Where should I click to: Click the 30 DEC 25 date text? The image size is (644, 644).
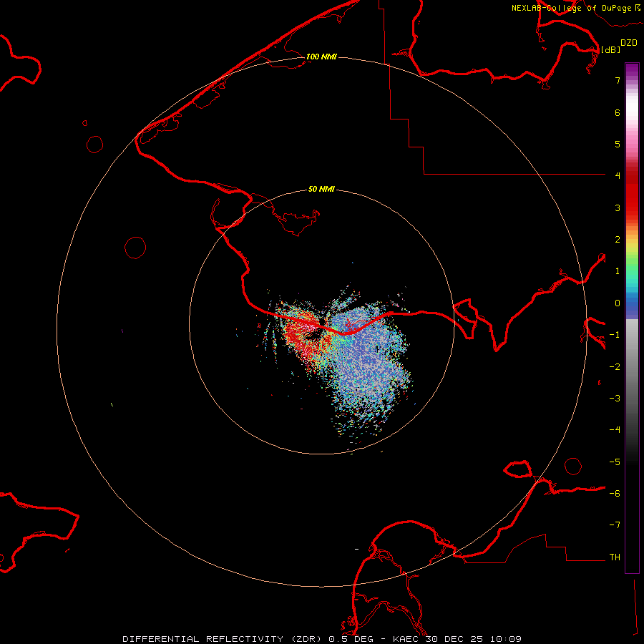[x=455, y=639]
